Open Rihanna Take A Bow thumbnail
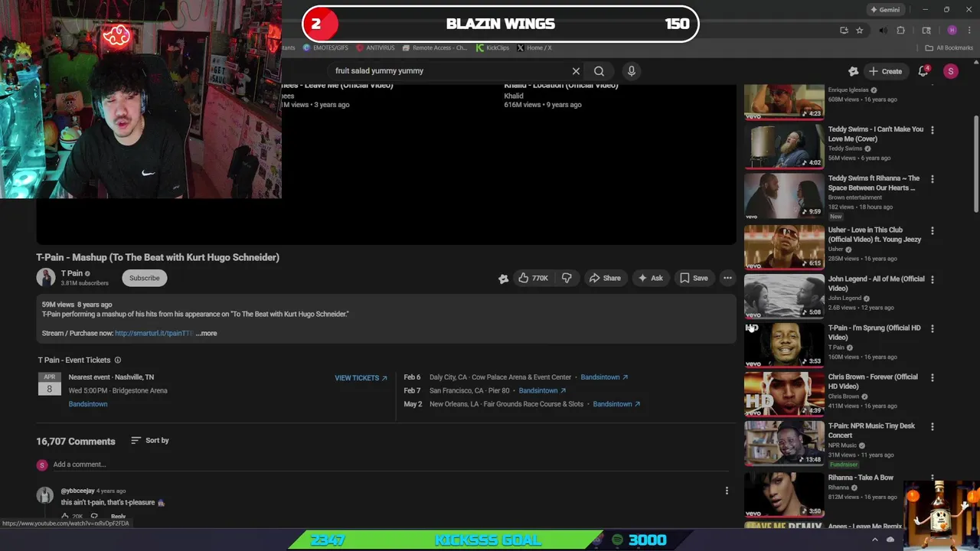The width and height of the screenshot is (980, 551). click(x=784, y=494)
